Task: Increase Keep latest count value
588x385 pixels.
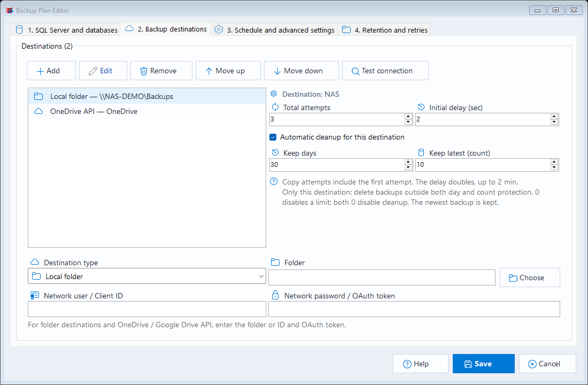Action: (x=554, y=162)
